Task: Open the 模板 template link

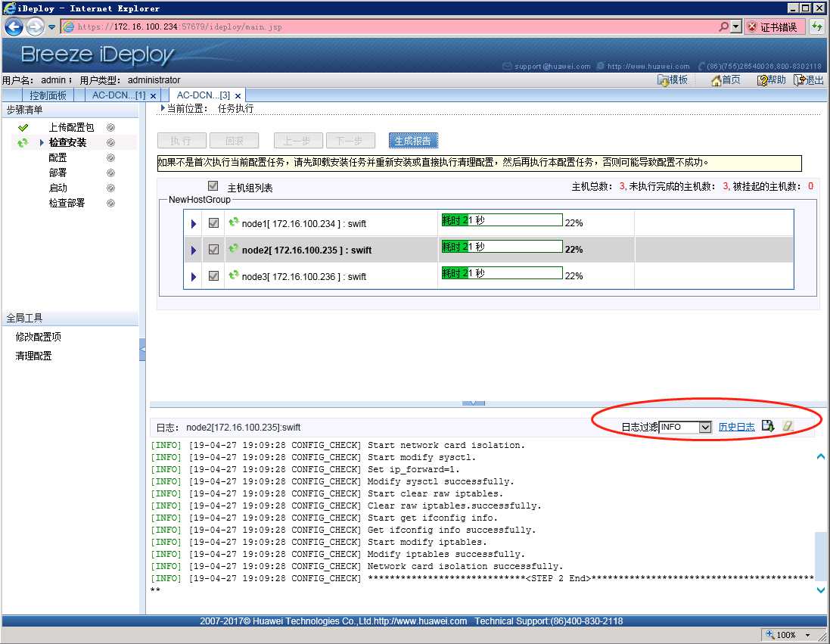Action: point(673,80)
